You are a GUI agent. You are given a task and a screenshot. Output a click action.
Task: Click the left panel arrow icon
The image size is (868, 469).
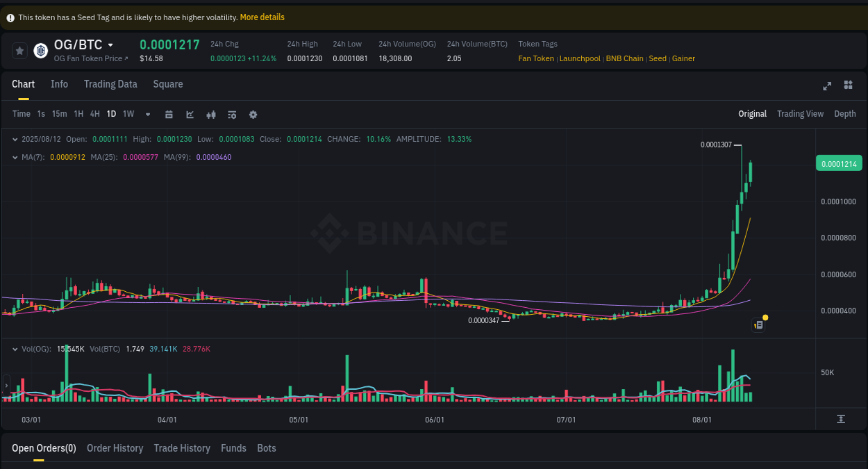click(6, 386)
